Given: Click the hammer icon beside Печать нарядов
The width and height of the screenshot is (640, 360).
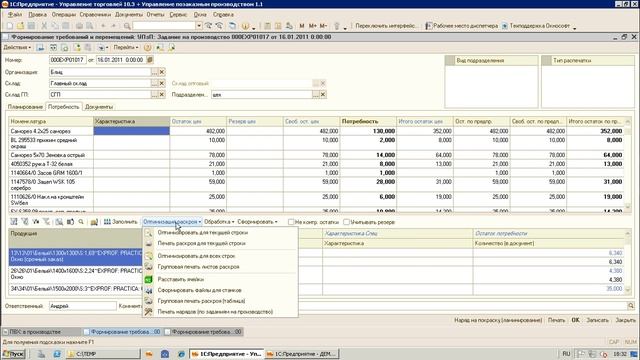Looking at the screenshot, I should coord(149,312).
